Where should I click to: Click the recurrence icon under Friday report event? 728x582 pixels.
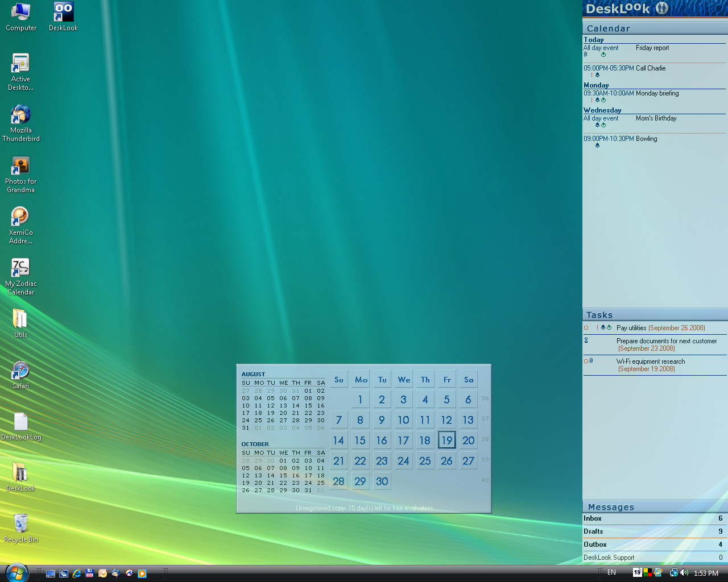pyautogui.click(x=603, y=55)
